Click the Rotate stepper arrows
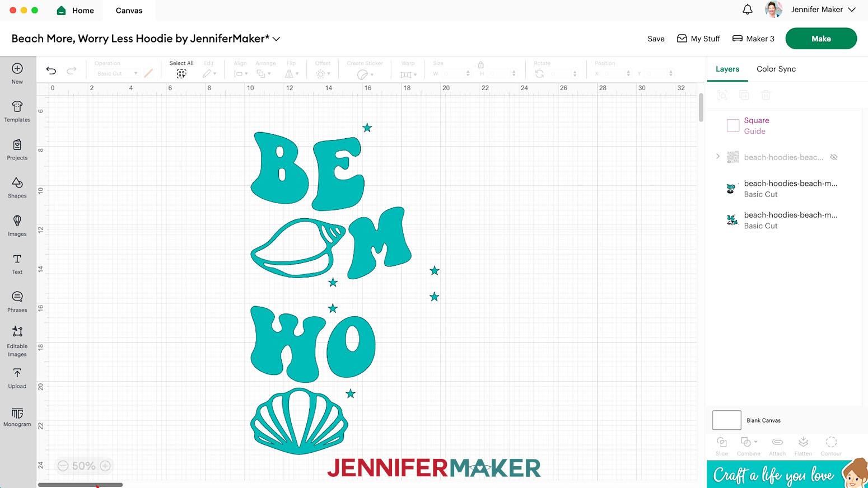The width and height of the screenshot is (868, 488). pos(575,73)
